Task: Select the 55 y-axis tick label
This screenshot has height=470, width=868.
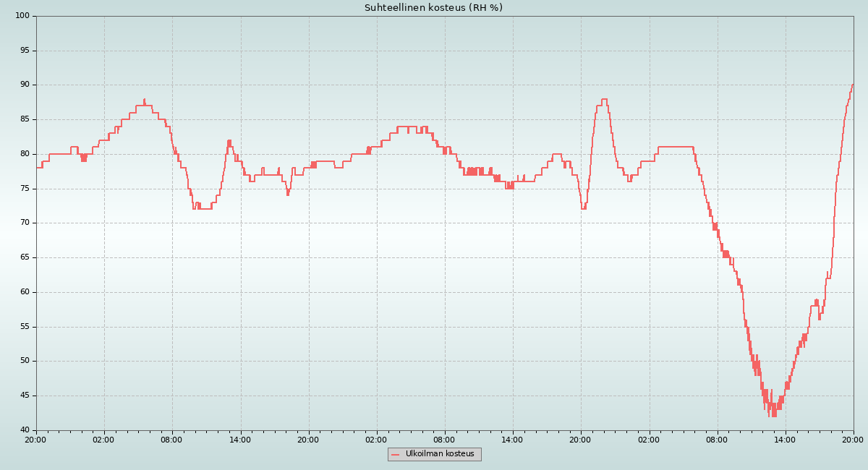Action: coord(24,327)
